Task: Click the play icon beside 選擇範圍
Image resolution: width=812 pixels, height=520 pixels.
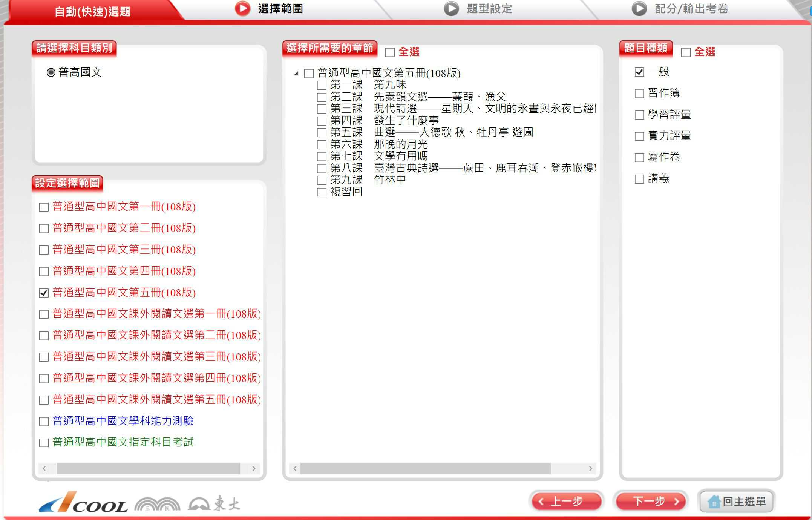Action: click(242, 9)
